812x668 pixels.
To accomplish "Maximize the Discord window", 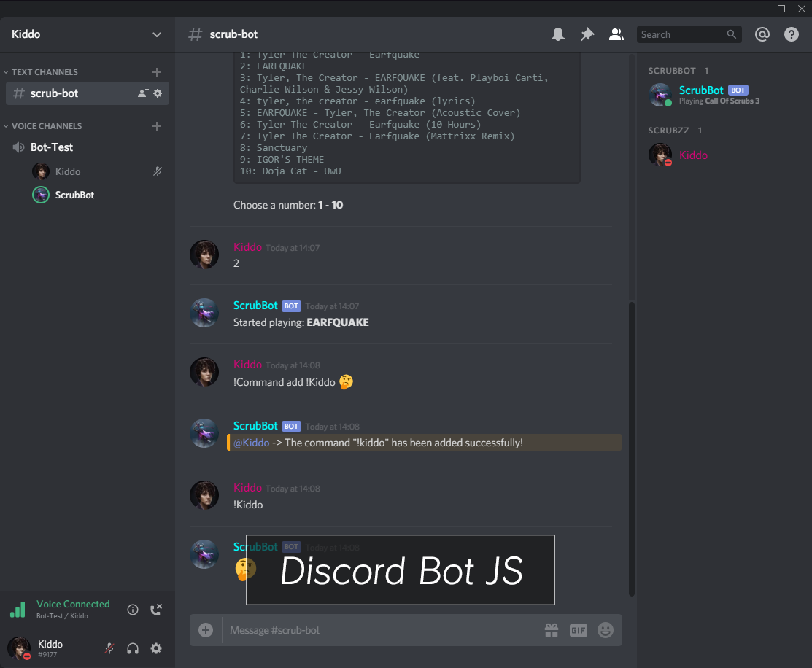I will point(781,8).
